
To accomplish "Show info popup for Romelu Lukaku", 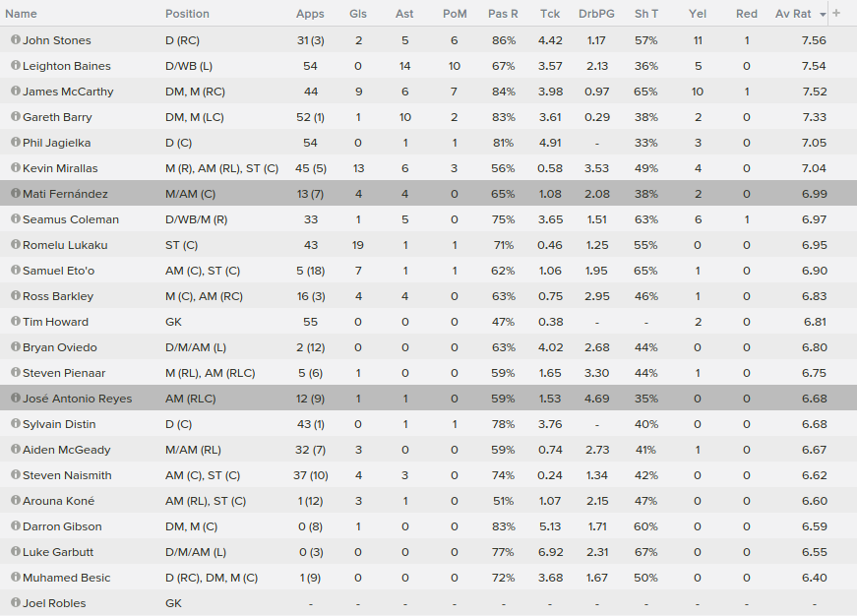I will [16, 244].
